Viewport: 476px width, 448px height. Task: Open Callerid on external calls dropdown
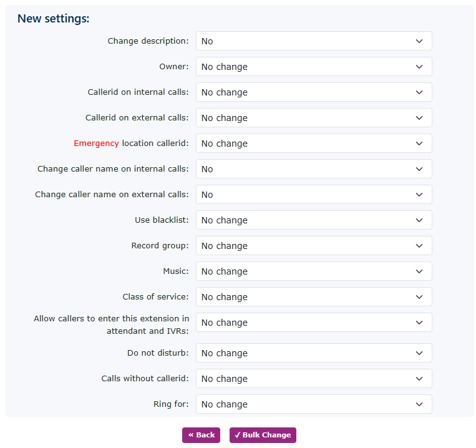pos(313,118)
